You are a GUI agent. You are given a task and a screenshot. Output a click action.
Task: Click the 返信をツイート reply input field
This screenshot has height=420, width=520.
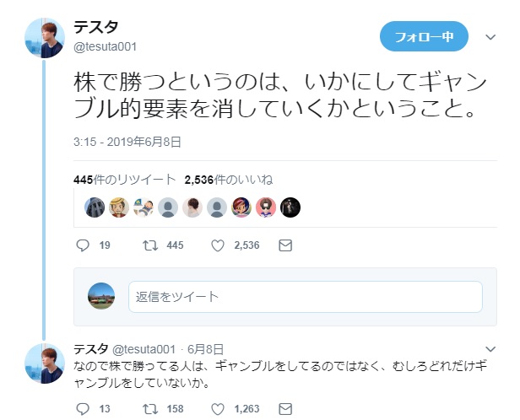click(x=305, y=297)
